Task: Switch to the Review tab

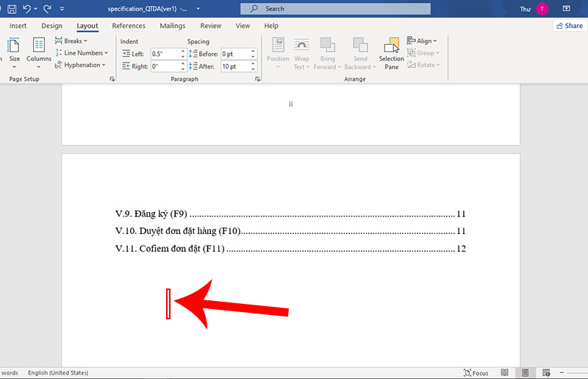Action: click(x=211, y=26)
